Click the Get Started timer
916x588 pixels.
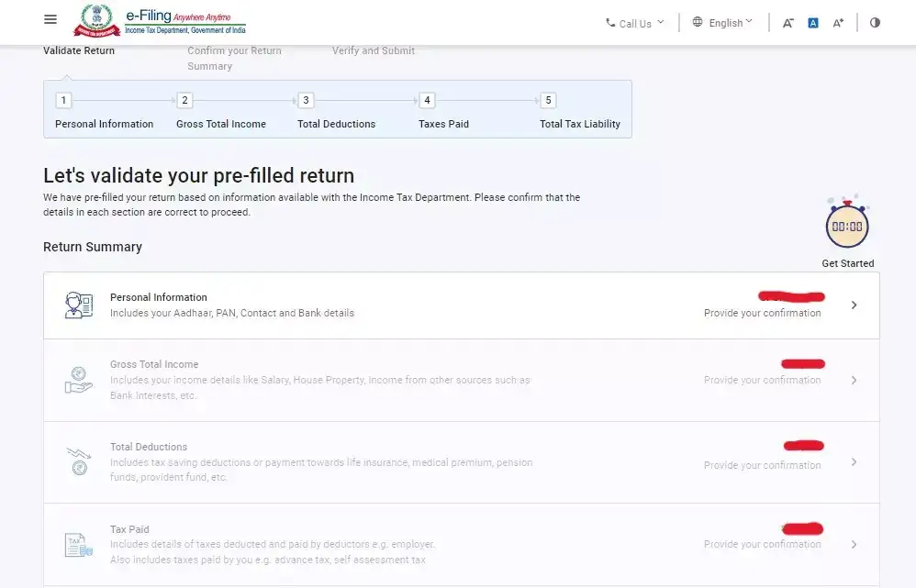847,223
